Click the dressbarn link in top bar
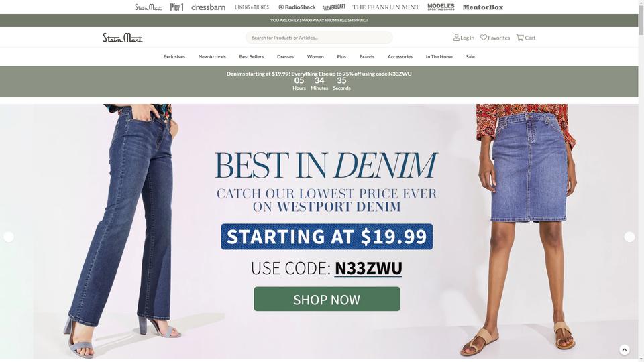This screenshot has width=644, height=362. pyautogui.click(x=208, y=7)
